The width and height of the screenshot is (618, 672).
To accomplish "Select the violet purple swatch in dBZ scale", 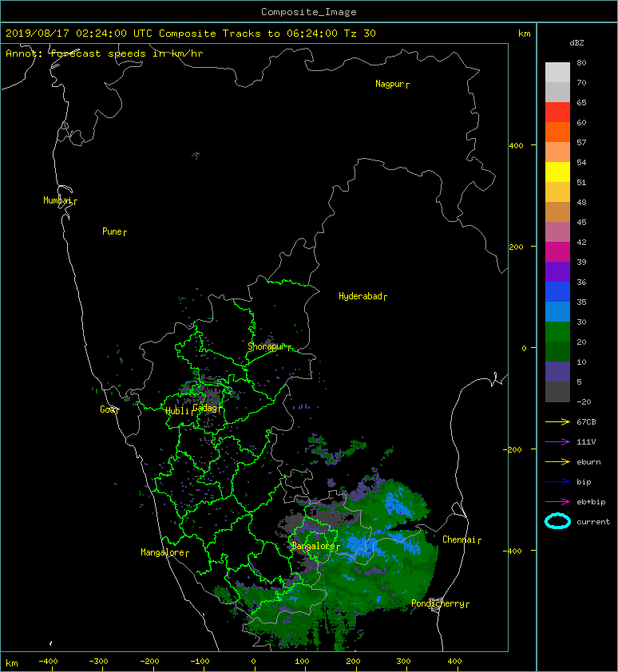I will tap(557, 271).
